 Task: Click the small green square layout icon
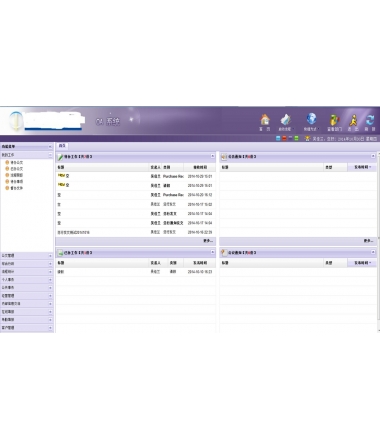(296, 138)
